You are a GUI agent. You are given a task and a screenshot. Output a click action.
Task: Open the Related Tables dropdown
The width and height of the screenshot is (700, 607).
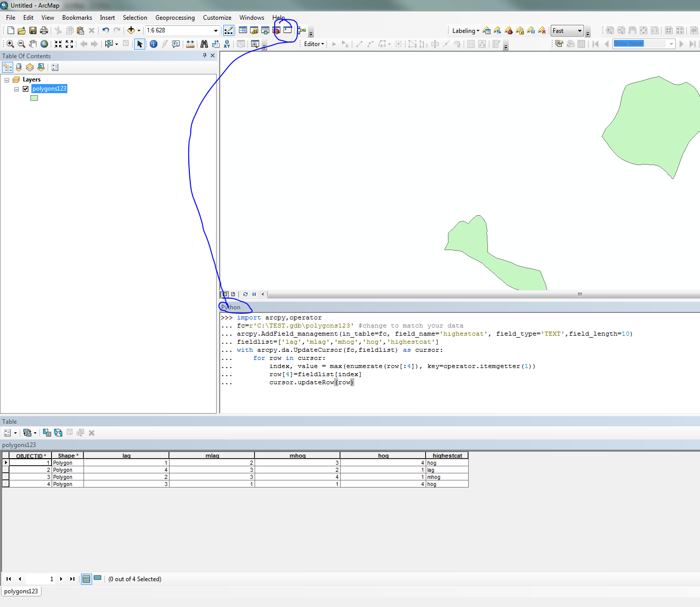pyautogui.click(x=30, y=433)
